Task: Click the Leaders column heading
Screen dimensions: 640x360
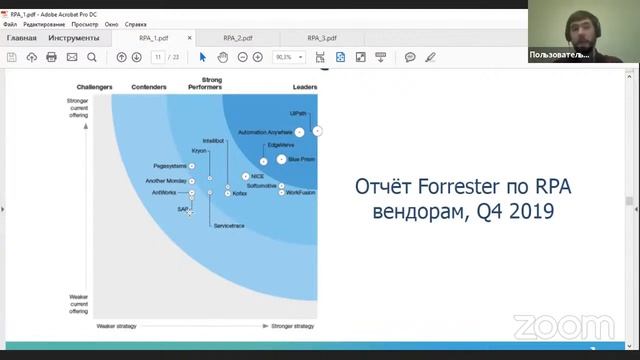Action: click(x=305, y=87)
